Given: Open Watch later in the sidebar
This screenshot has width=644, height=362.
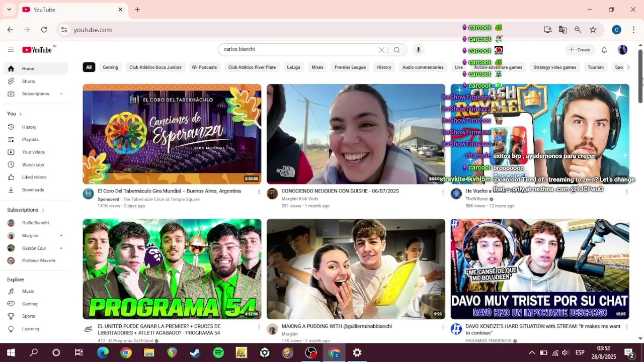Looking at the screenshot, I should 35,165.
